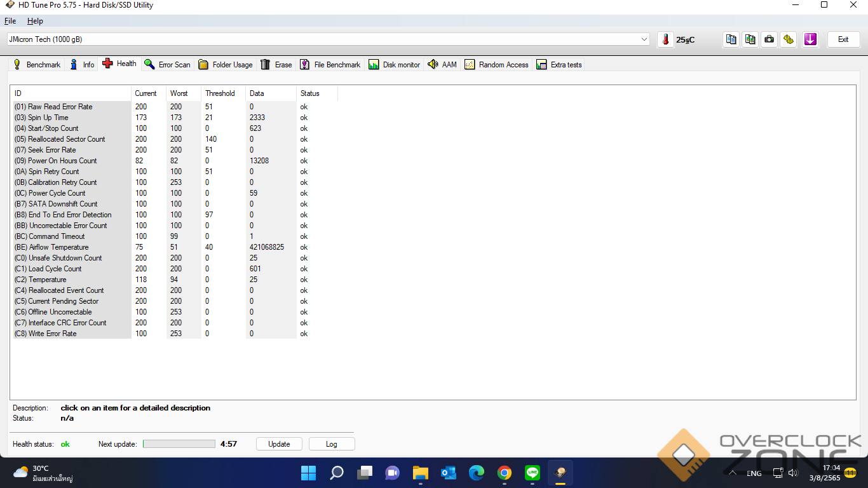Switch to the File Benchmark tab

(x=330, y=65)
